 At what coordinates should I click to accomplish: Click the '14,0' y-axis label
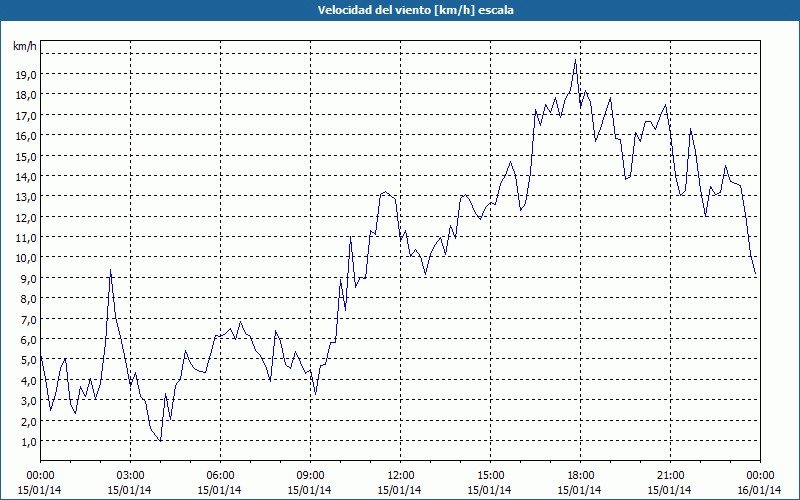pyautogui.click(x=26, y=177)
